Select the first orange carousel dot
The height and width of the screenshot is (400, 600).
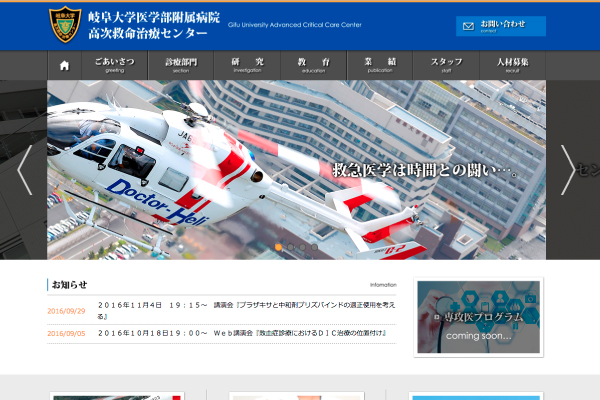tap(279, 246)
